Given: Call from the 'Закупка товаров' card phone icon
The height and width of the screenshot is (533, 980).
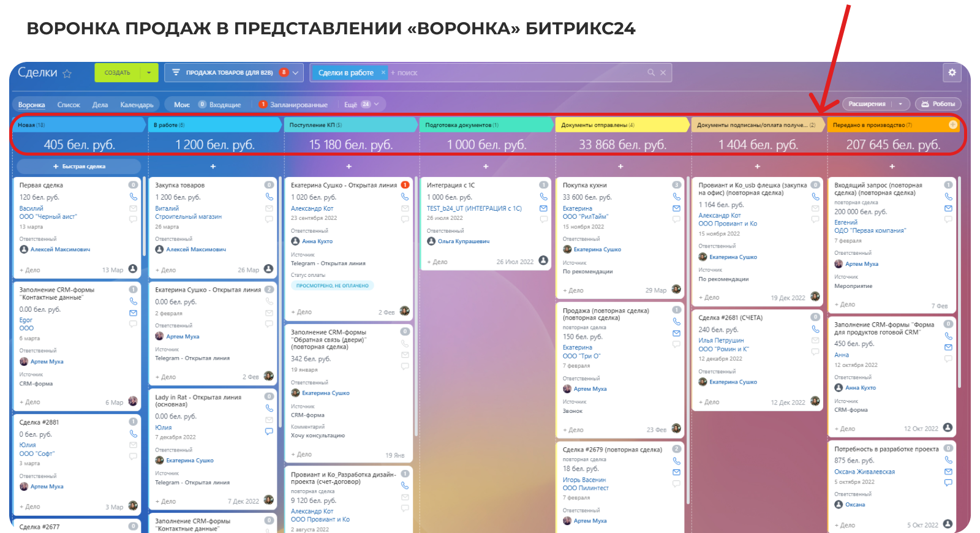Looking at the screenshot, I should pyautogui.click(x=269, y=197).
